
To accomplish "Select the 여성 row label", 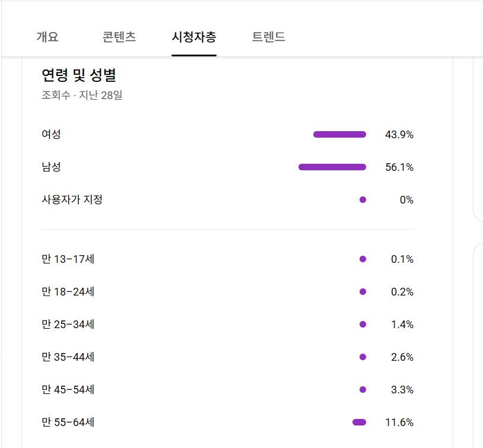I will [x=51, y=135].
